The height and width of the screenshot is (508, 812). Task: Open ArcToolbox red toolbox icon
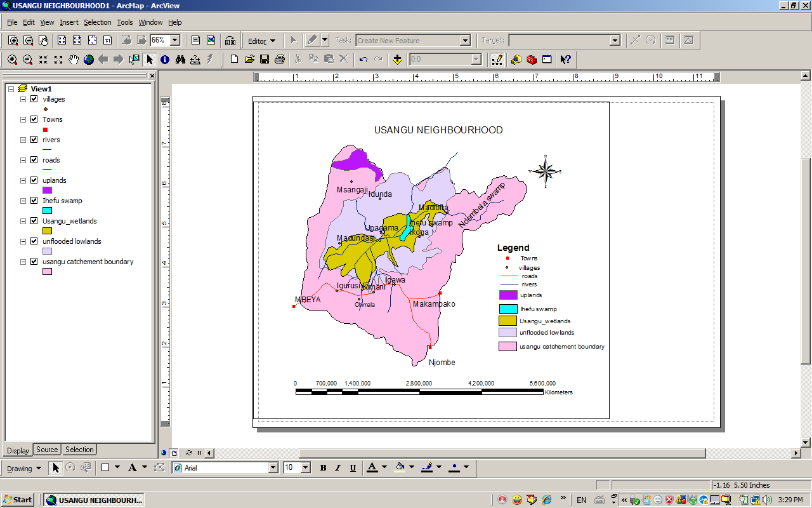(x=532, y=60)
